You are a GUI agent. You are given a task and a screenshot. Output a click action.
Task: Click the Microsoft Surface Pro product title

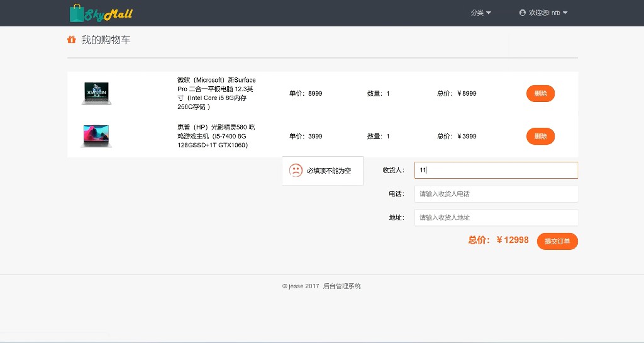[217, 93]
